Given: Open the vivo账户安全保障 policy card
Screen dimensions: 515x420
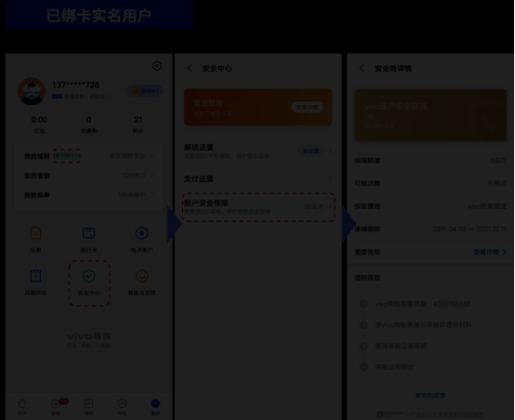Looking at the screenshot, I should (x=430, y=115).
